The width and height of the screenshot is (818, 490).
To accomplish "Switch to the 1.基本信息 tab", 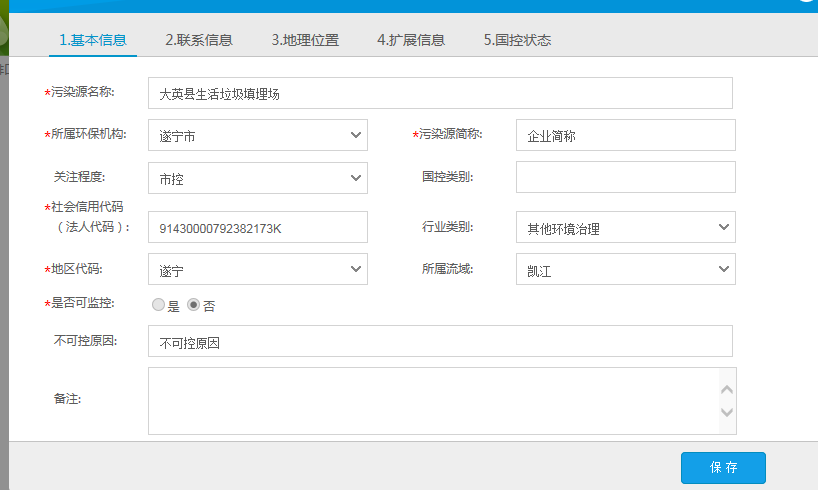I will (93, 40).
